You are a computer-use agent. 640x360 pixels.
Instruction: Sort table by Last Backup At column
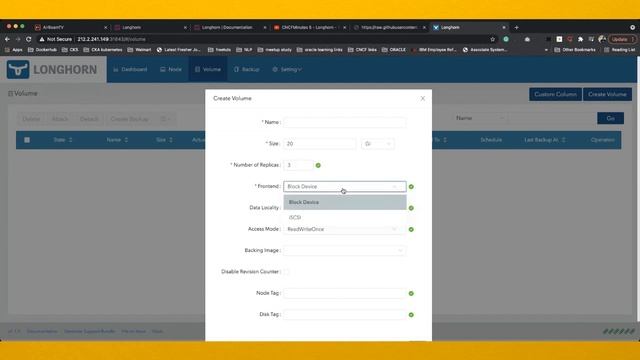[x=544, y=140]
